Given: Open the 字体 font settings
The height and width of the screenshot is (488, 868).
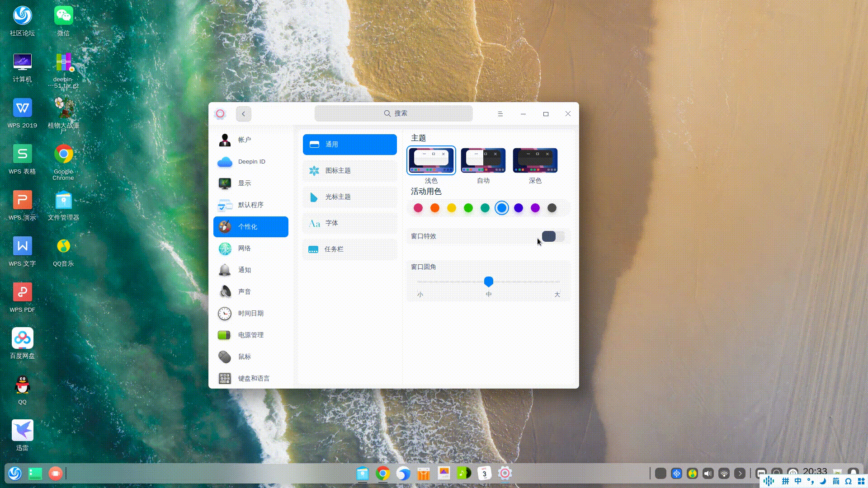Looking at the screenshot, I should pos(349,223).
